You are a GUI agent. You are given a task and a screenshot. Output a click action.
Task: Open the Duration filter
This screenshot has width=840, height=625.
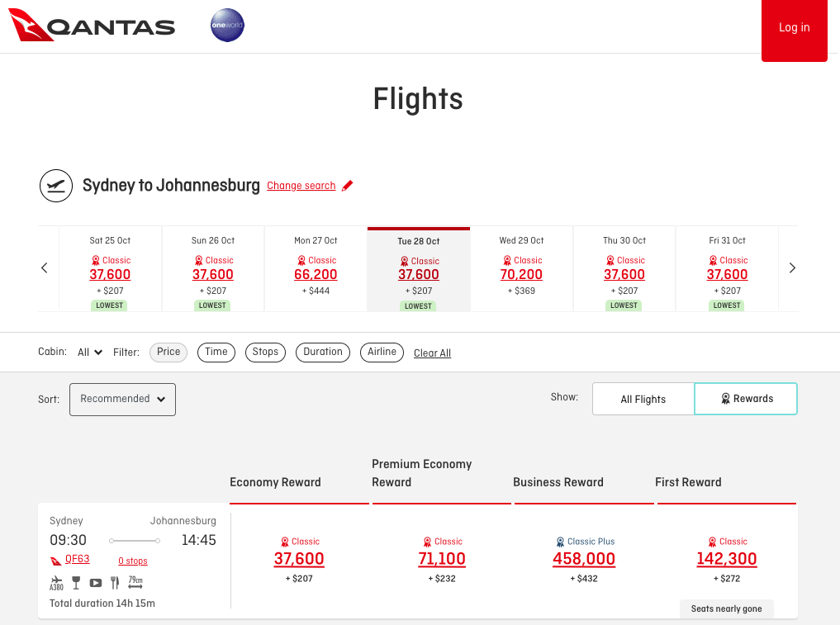click(x=322, y=352)
